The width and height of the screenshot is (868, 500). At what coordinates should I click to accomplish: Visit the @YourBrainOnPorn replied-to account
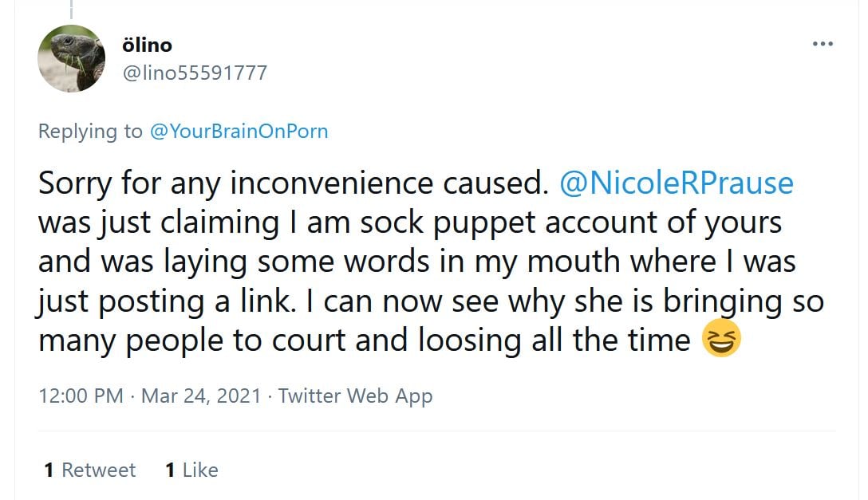tap(239, 132)
